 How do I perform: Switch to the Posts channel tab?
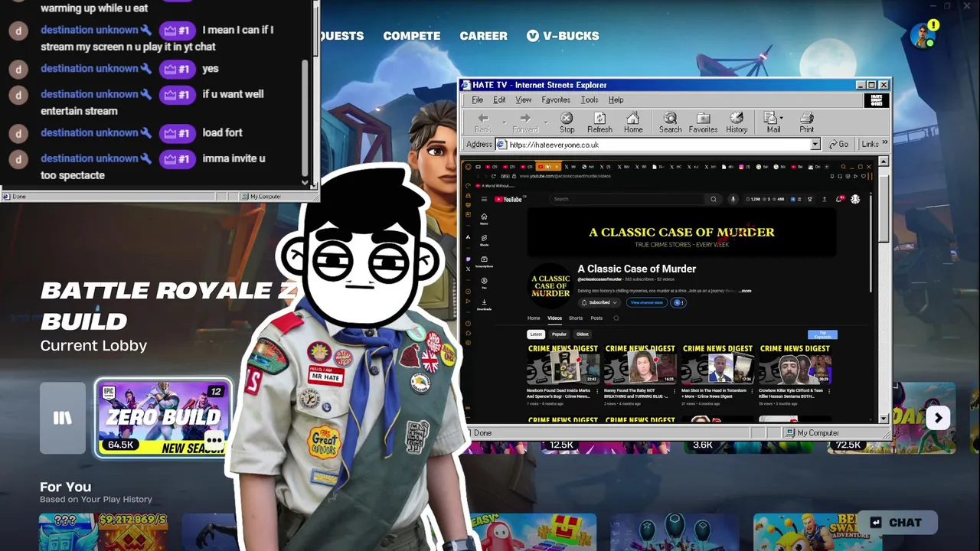596,318
